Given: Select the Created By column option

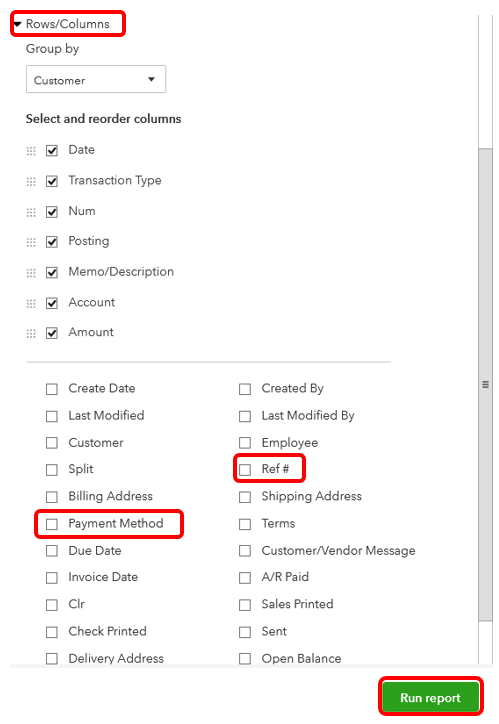Looking at the screenshot, I should (x=245, y=389).
